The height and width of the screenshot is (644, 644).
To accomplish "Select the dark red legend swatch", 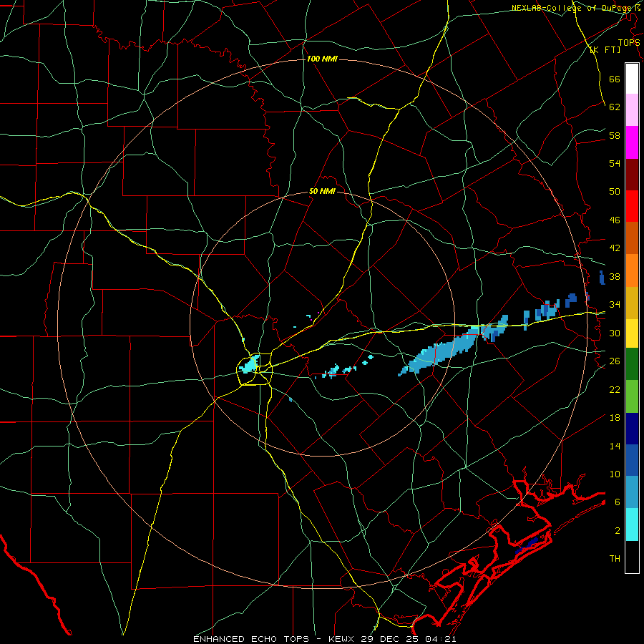I will [x=632, y=175].
